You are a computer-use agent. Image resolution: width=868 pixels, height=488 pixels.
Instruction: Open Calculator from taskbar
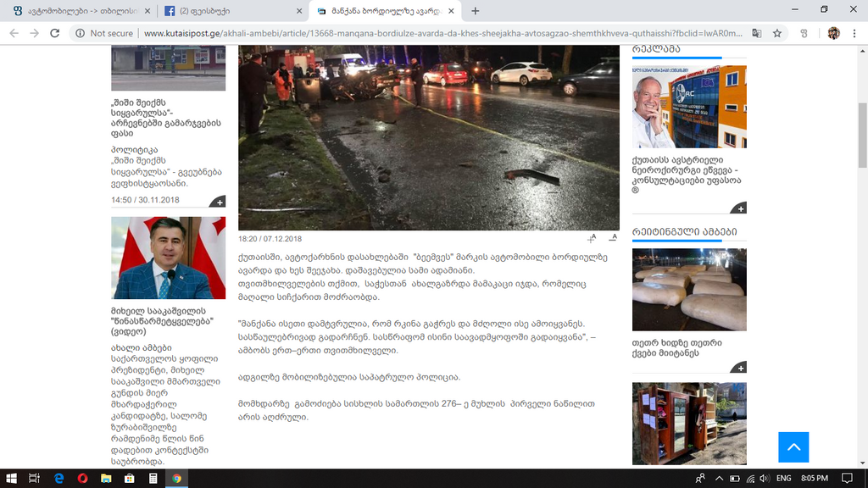[x=153, y=478]
